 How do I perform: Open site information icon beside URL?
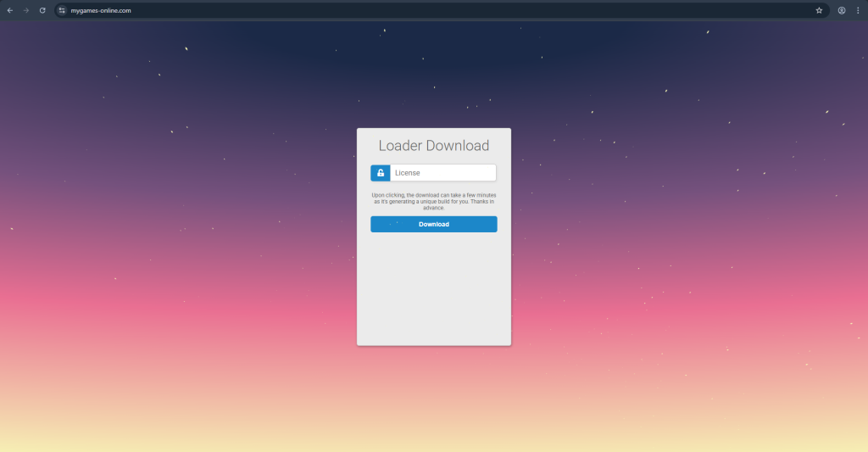62,10
